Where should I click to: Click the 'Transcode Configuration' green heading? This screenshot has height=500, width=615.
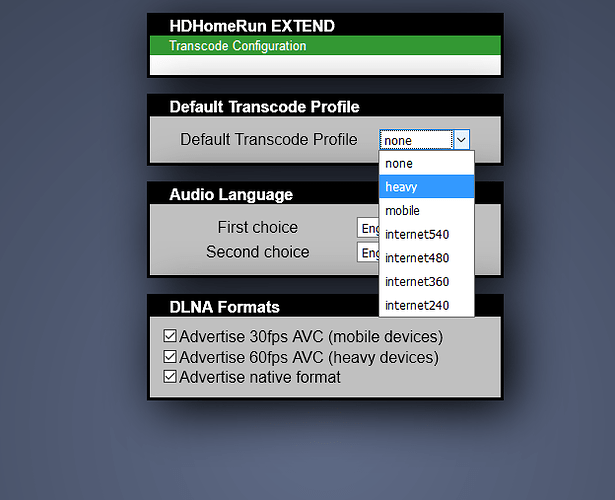coord(238,45)
